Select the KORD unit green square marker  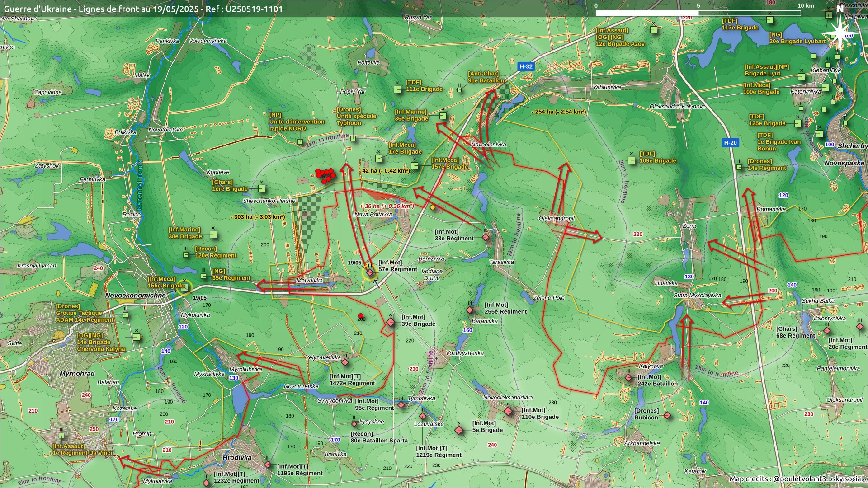pos(300,142)
